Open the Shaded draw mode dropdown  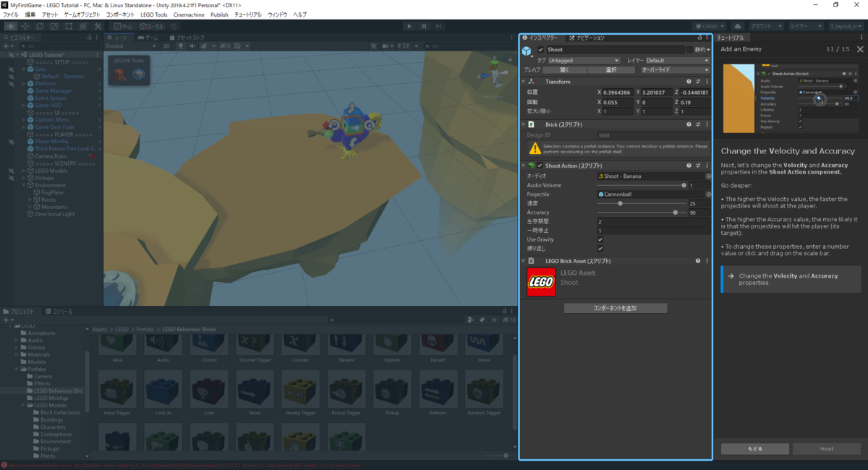point(131,46)
